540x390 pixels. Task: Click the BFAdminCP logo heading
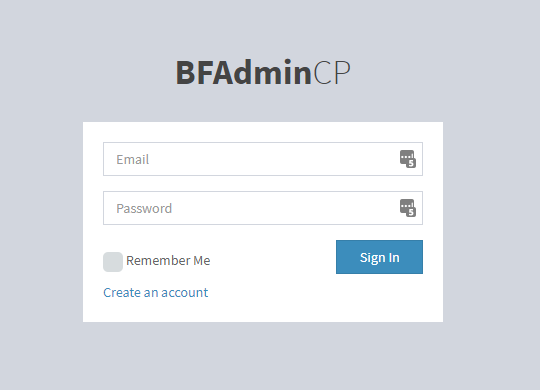[x=263, y=72]
